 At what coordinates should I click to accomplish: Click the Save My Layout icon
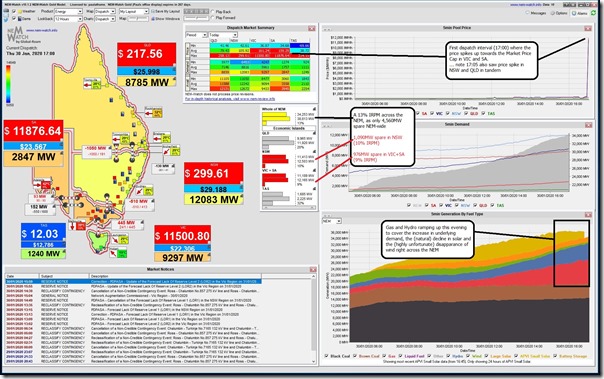click(x=153, y=12)
